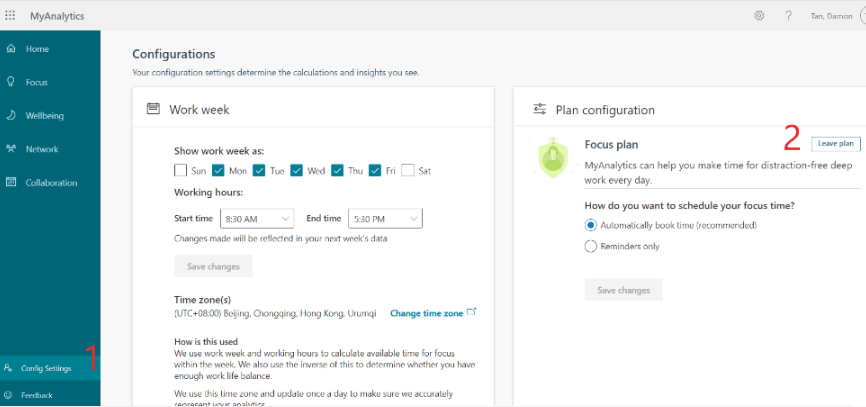Open the Start time 8:30 AM dropdown
The image size is (866, 407).
[x=257, y=219]
